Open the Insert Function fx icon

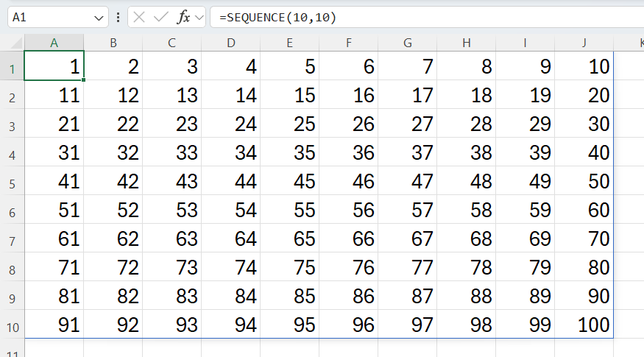(x=183, y=17)
